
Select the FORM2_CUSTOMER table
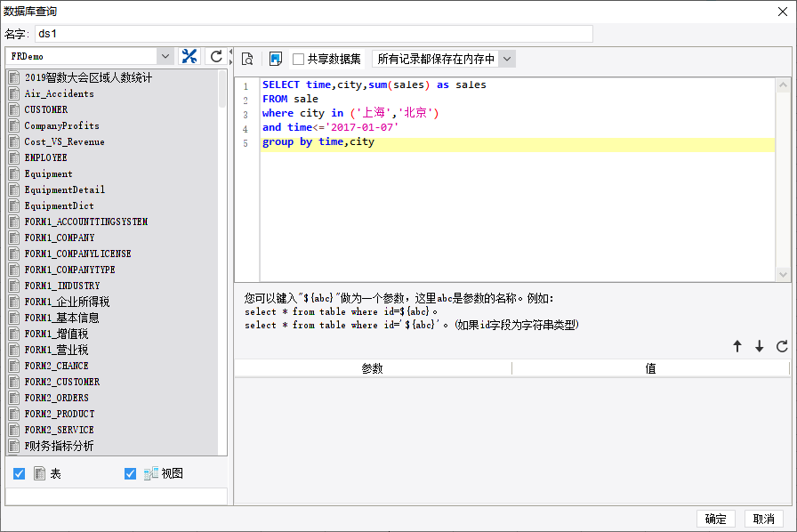[62, 382]
